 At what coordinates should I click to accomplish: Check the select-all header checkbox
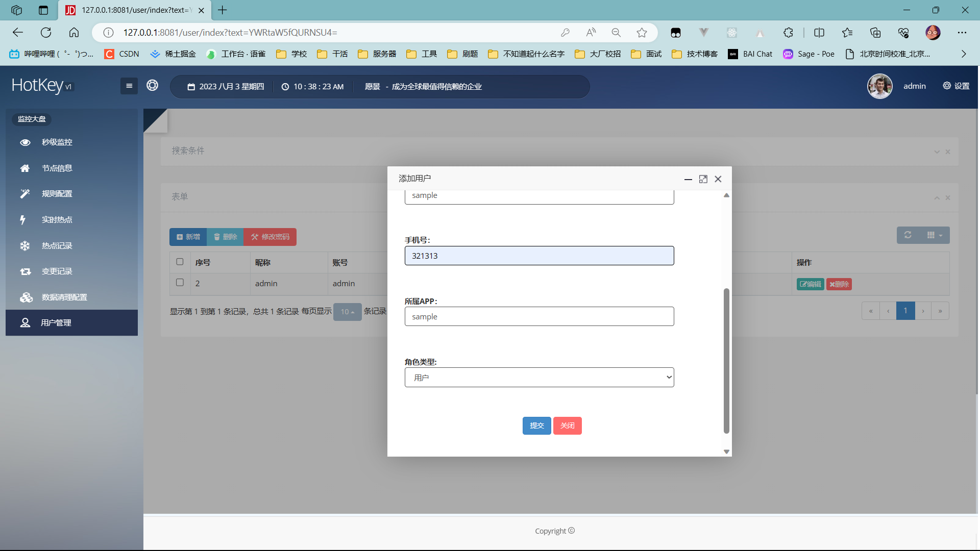pyautogui.click(x=180, y=262)
